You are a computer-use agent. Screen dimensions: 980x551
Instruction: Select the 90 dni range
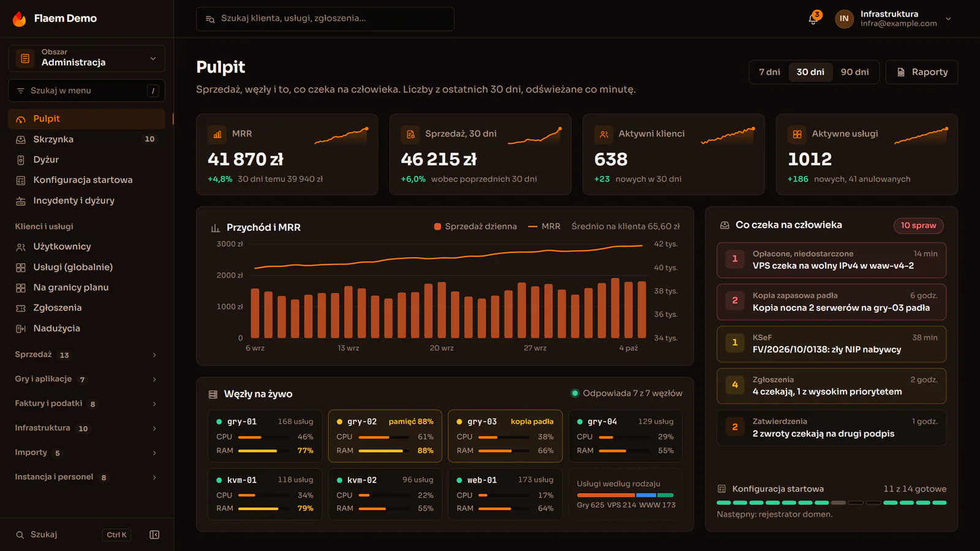pyautogui.click(x=855, y=72)
